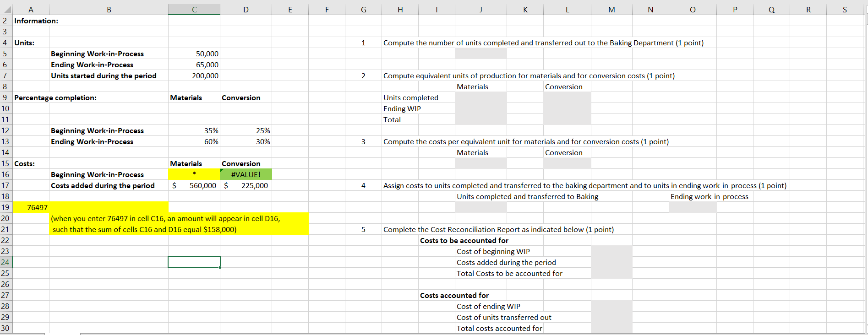Click the "Total costs accounted for" label

pos(499,328)
